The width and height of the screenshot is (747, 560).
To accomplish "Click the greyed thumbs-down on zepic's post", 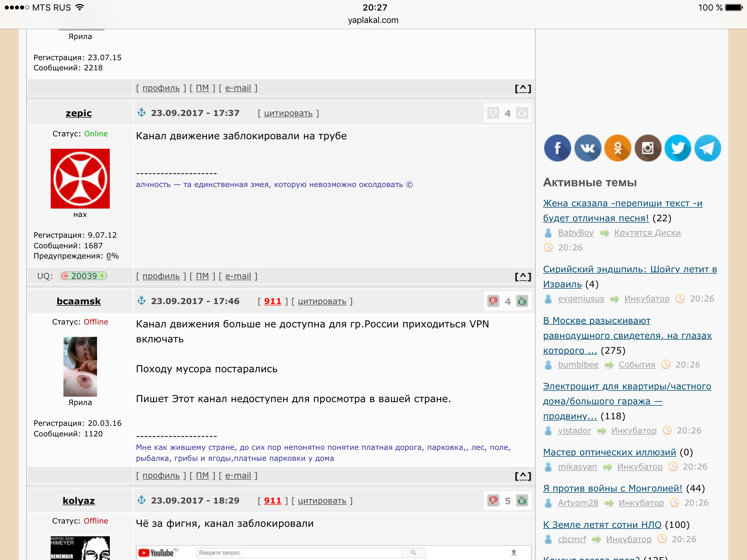I will coord(493,113).
